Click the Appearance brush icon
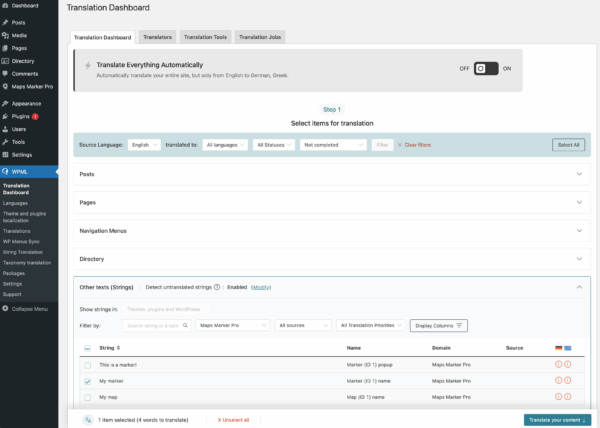600x428 pixels. [x=6, y=103]
